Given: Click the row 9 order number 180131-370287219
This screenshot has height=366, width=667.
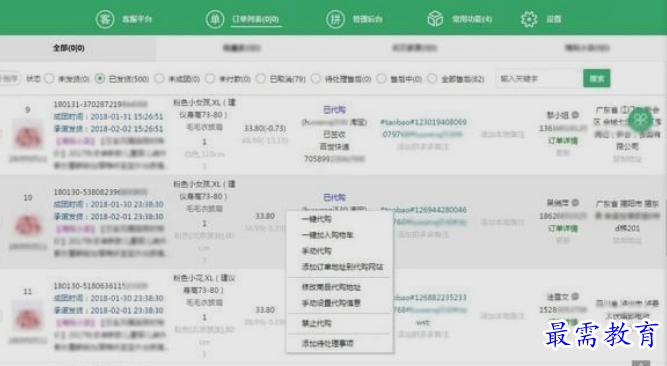Looking at the screenshot, I should (100, 104).
